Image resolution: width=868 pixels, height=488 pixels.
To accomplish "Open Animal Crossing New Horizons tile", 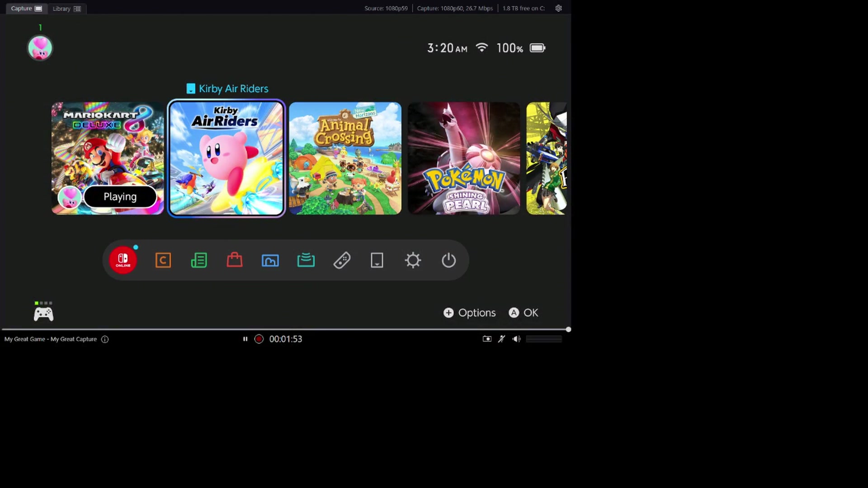I will 345,158.
